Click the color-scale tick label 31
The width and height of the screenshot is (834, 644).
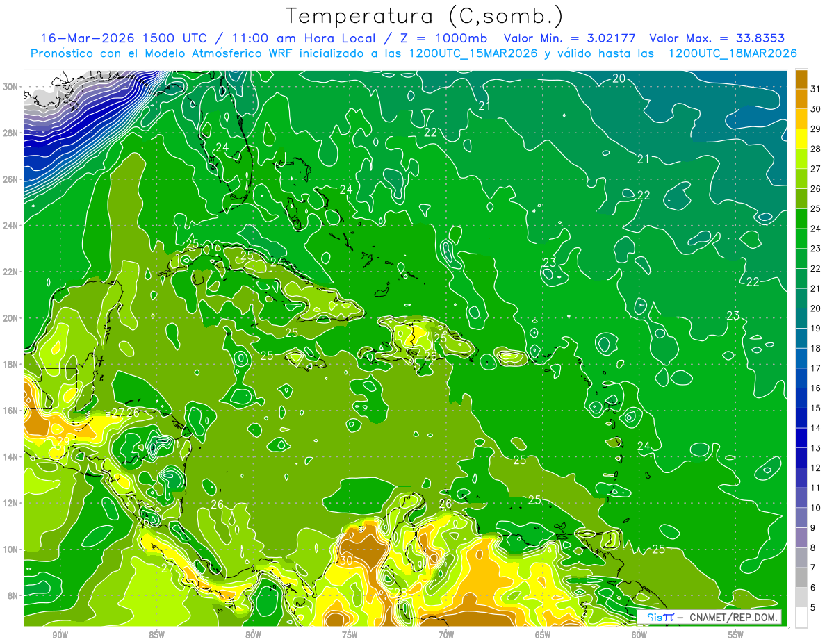[815, 89]
